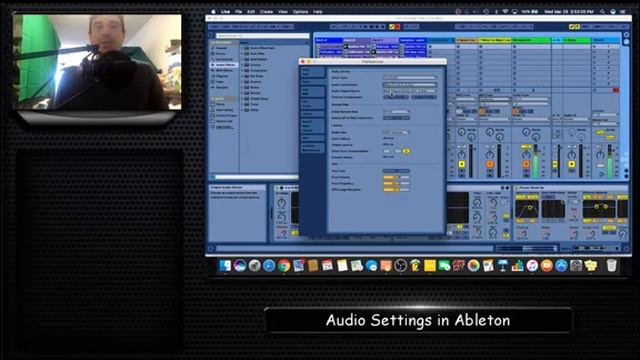Image resolution: width=640 pixels, height=360 pixels.
Task: Open OBS Studio from the dock
Action: coord(400,266)
